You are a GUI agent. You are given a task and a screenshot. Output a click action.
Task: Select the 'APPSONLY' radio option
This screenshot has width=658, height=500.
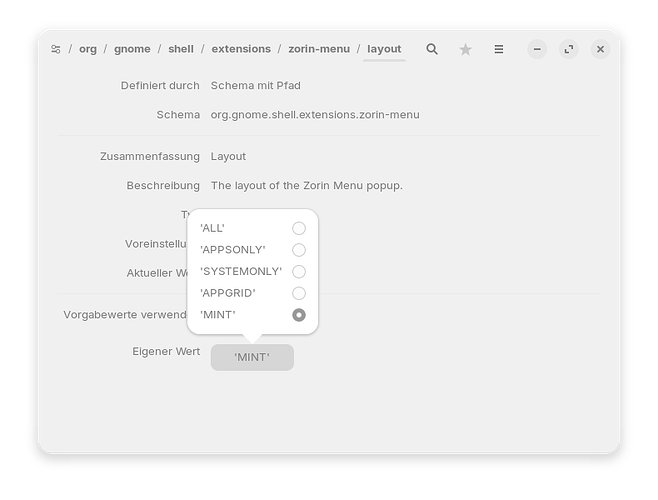[298, 250]
